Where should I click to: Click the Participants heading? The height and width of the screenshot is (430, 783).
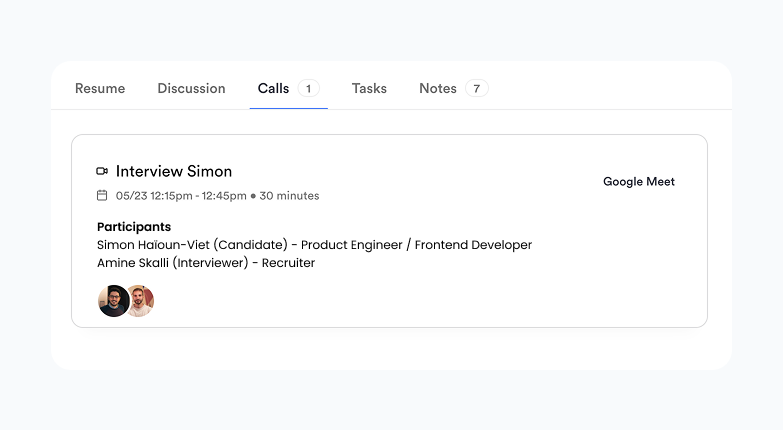134,227
